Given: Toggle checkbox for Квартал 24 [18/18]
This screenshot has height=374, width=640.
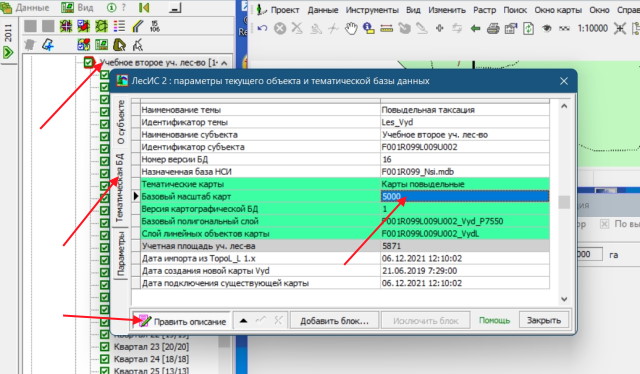Looking at the screenshot, I should coord(105,359).
